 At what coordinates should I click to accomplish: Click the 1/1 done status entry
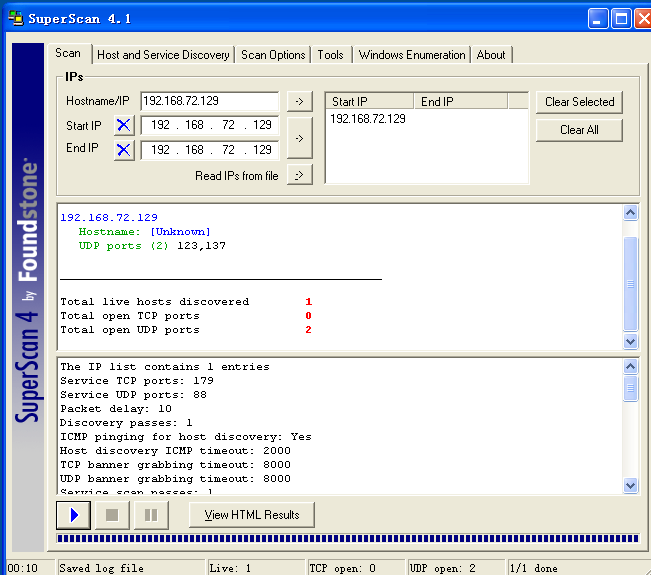click(534, 568)
